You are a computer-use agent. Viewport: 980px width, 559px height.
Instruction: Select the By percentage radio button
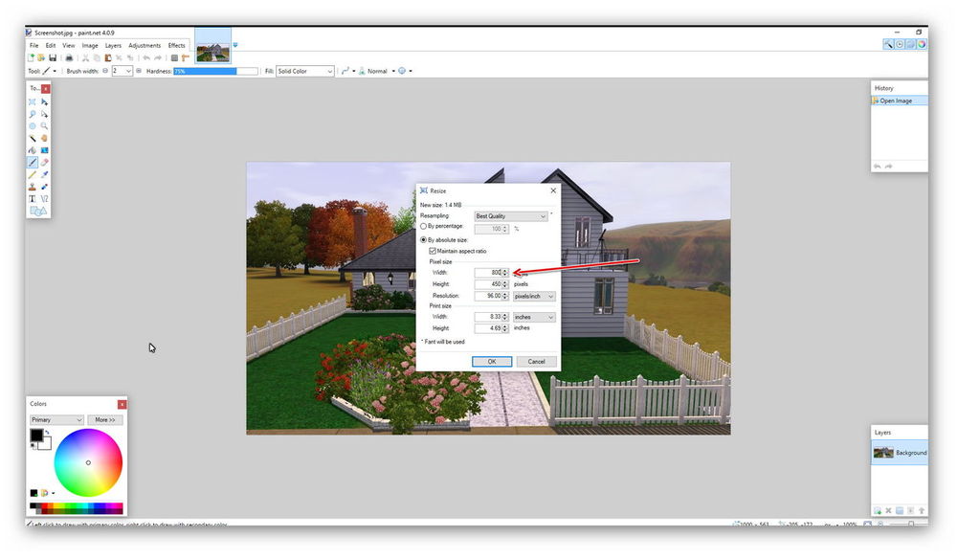tap(424, 226)
